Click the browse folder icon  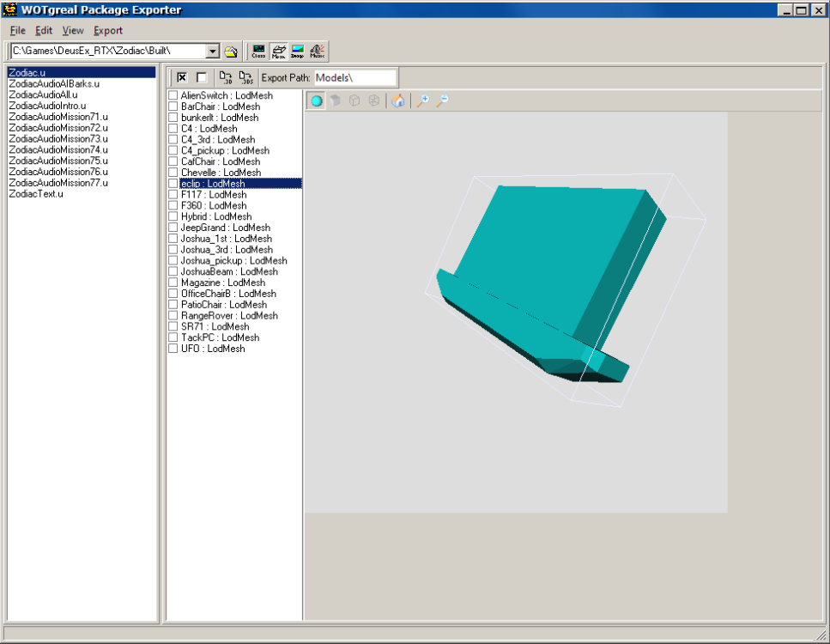[x=231, y=52]
